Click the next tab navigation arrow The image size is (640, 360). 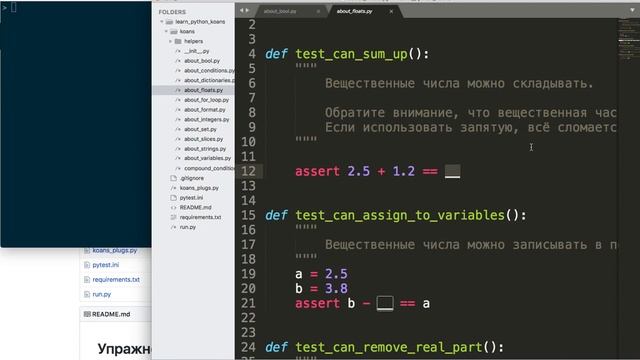tap(247, 11)
